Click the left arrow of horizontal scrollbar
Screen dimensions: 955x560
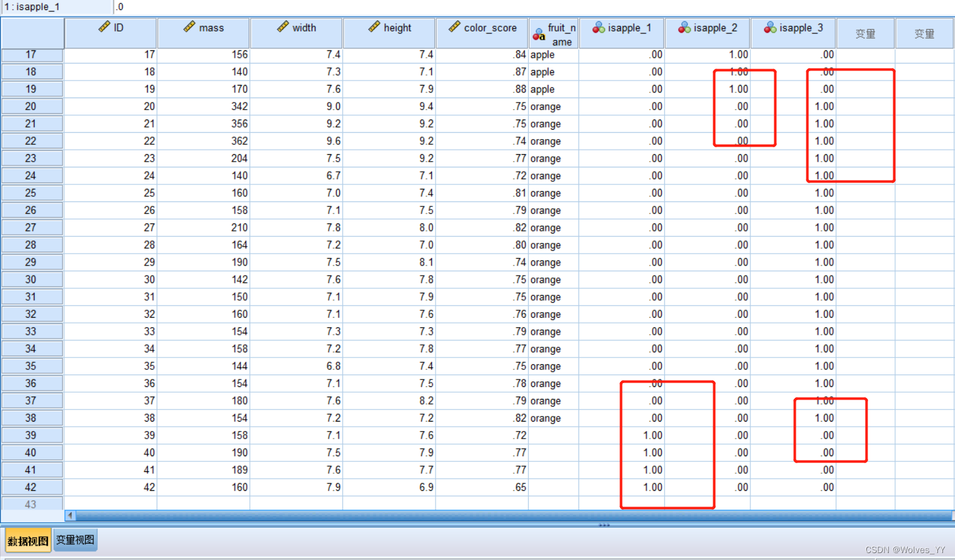(x=70, y=515)
